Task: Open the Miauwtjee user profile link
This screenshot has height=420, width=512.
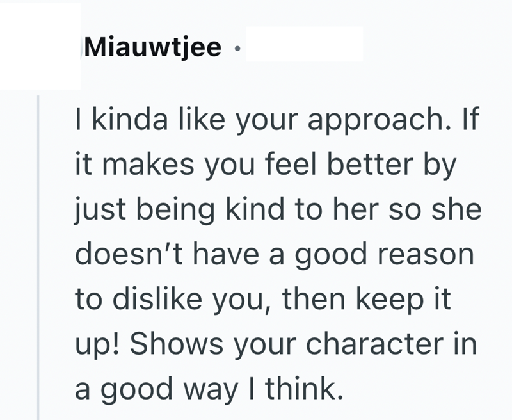Action: click(153, 47)
